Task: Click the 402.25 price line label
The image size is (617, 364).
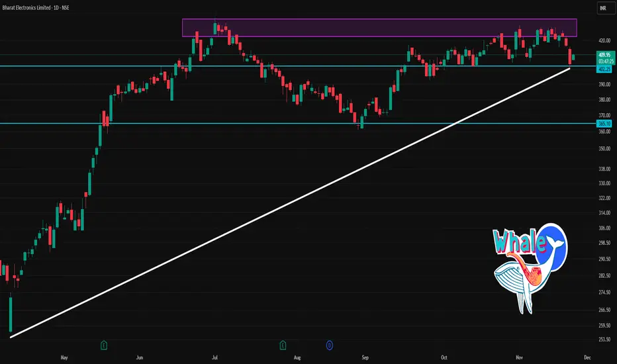Action: click(604, 69)
